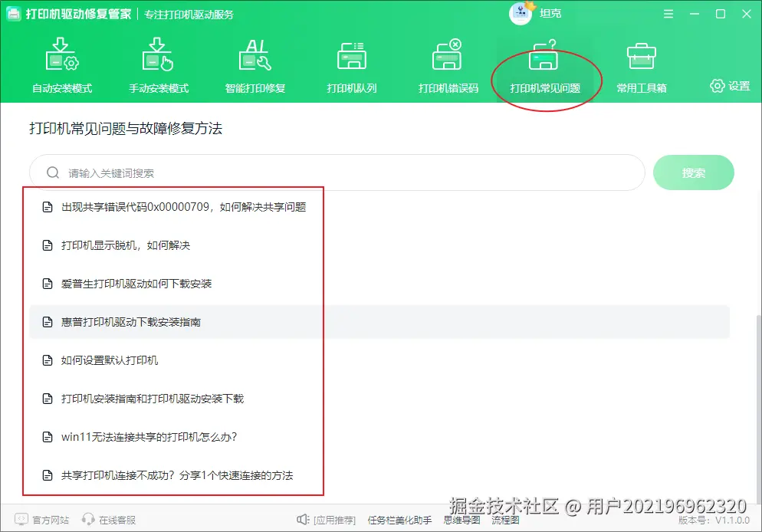Click document icon beside 打印机安装指南
762x532 pixels.
47,399
